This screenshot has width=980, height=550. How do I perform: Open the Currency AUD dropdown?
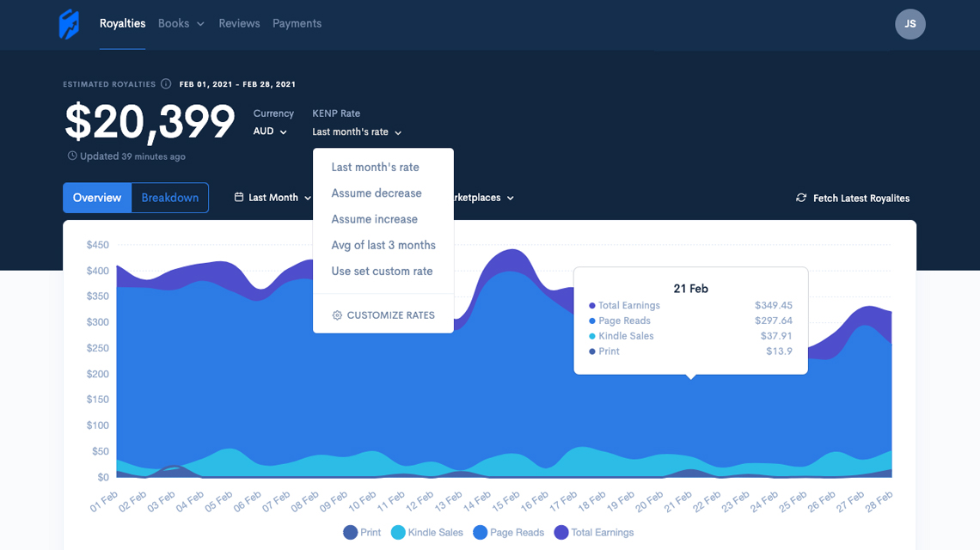pyautogui.click(x=267, y=131)
